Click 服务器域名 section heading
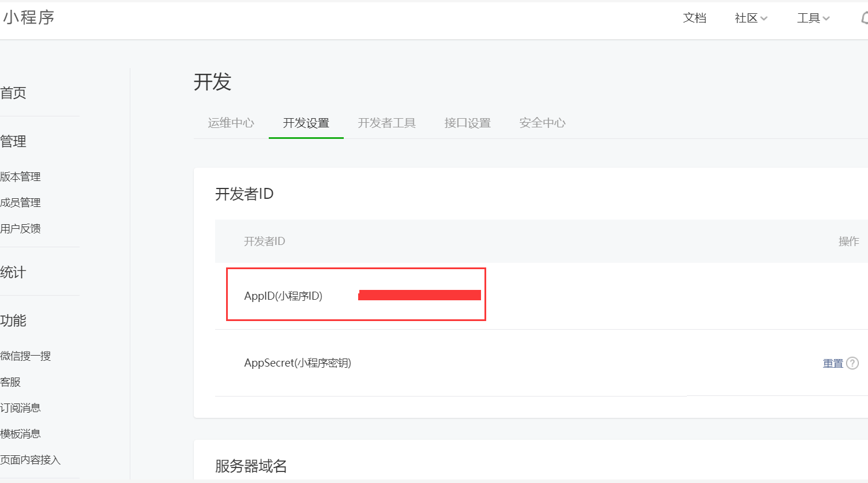The image size is (868, 483). tap(251, 466)
